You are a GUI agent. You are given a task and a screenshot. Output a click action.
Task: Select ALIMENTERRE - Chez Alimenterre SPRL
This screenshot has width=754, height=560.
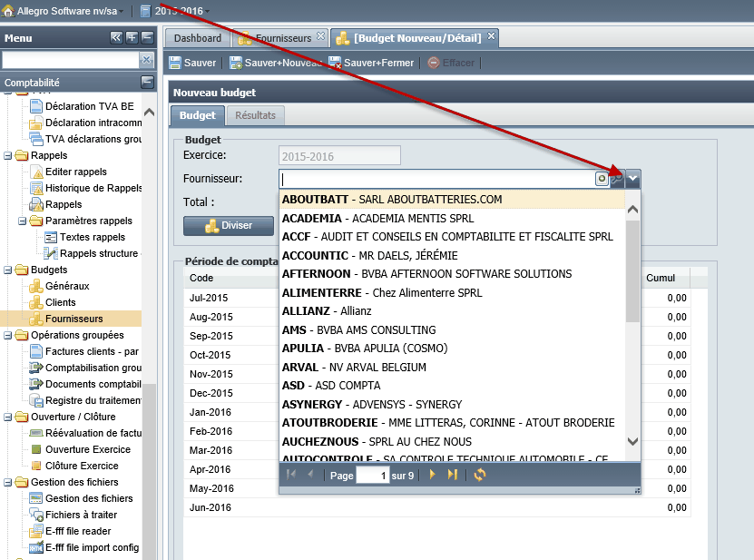[452, 292]
